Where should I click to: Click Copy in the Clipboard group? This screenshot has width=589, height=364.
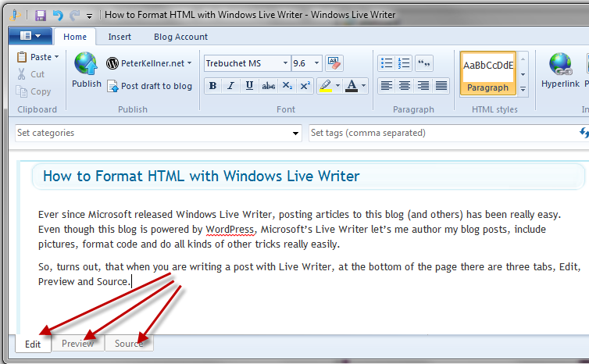pos(34,91)
